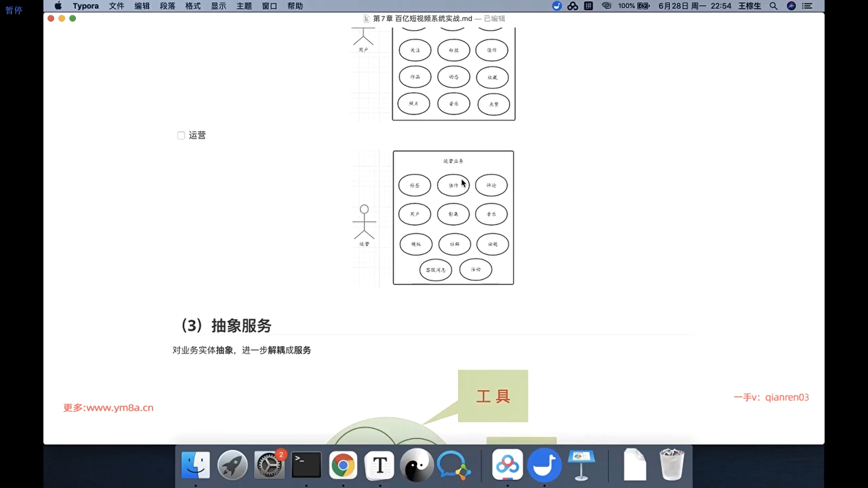Click the document title in title bar

tap(422, 19)
